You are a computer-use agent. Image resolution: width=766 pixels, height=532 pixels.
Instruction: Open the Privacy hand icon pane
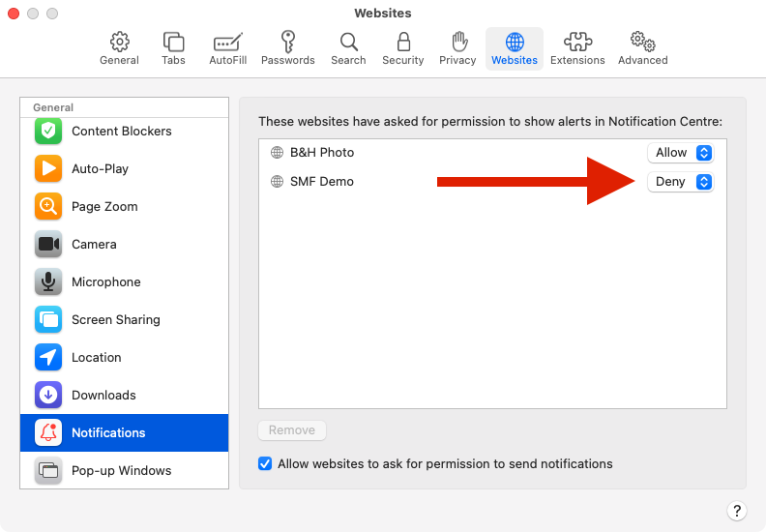pyautogui.click(x=457, y=48)
